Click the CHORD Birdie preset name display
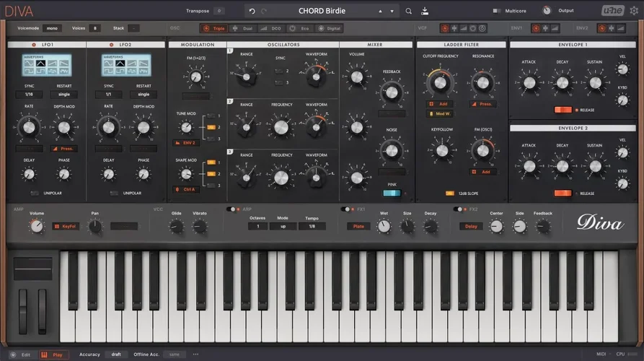 [x=322, y=11]
